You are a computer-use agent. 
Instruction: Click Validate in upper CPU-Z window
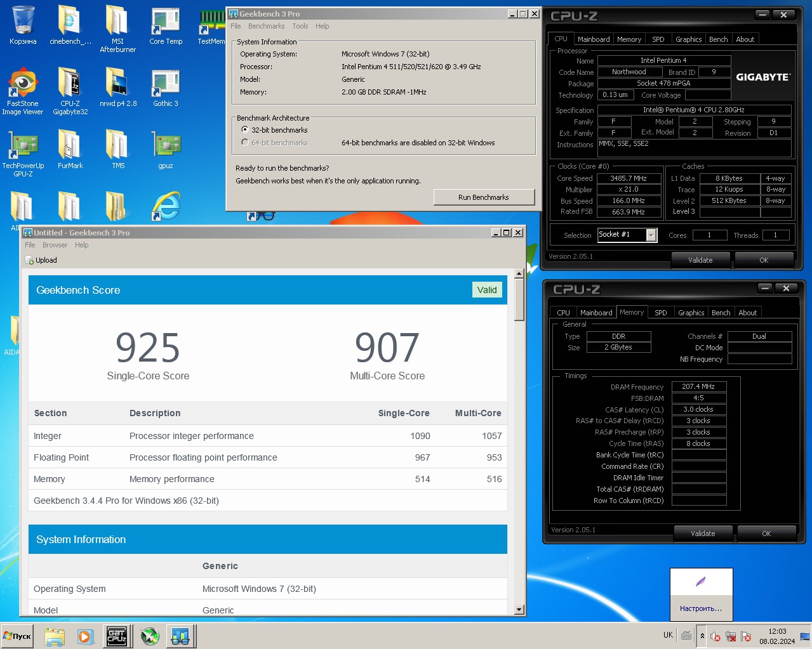click(701, 260)
